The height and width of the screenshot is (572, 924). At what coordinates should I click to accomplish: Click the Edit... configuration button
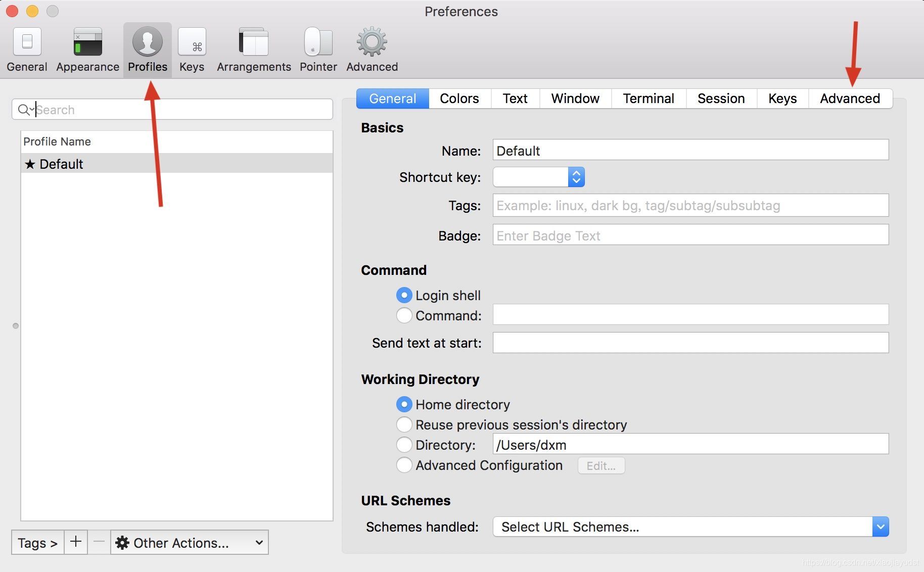[x=602, y=465]
